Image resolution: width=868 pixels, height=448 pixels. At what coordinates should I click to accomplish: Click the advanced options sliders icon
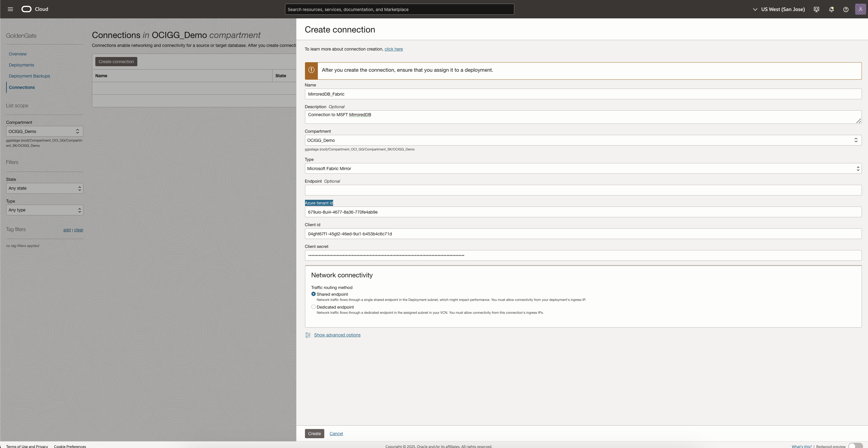pyautogui.click(x=308, y=335)
